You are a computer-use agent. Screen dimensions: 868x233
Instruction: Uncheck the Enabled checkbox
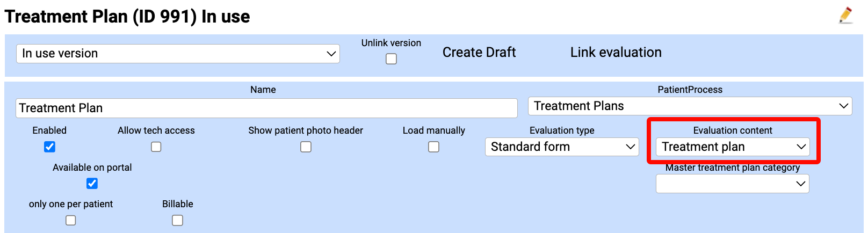coord(49,147)
